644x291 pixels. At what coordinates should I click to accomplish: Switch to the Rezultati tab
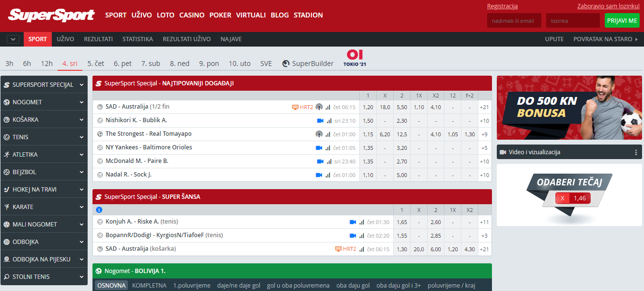pyautogui.click(x=98, y=39)
